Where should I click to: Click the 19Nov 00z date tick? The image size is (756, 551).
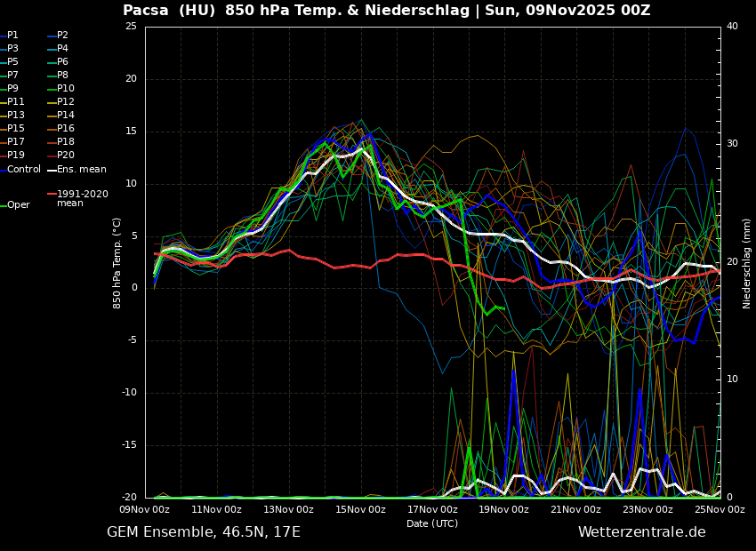(504, 509)
